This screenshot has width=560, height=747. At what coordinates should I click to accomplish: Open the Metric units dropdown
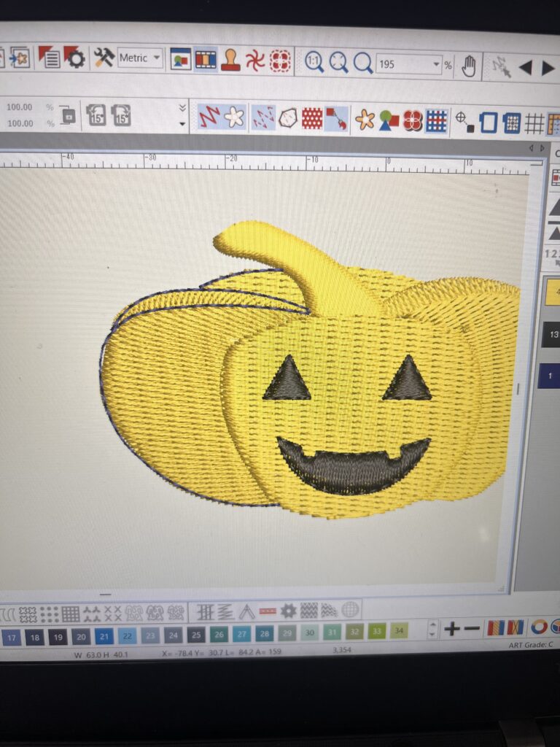[x=139, y=58]
